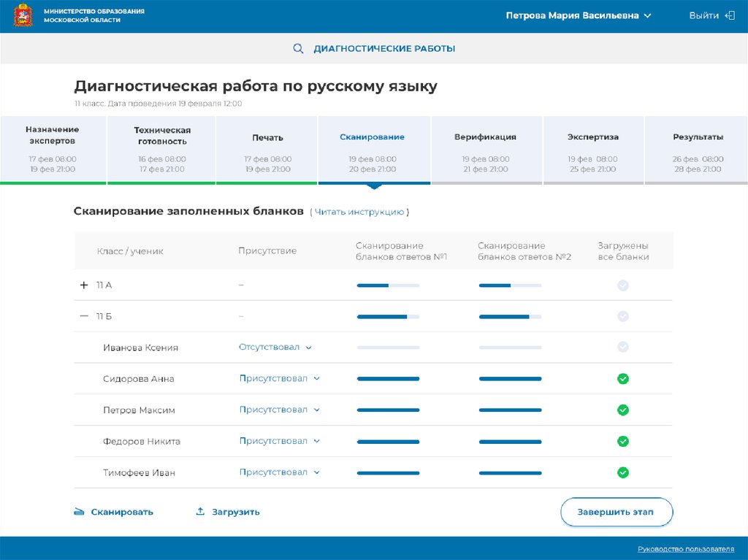Click green checkmark for Тимофеев Иван

coord(622,472)
